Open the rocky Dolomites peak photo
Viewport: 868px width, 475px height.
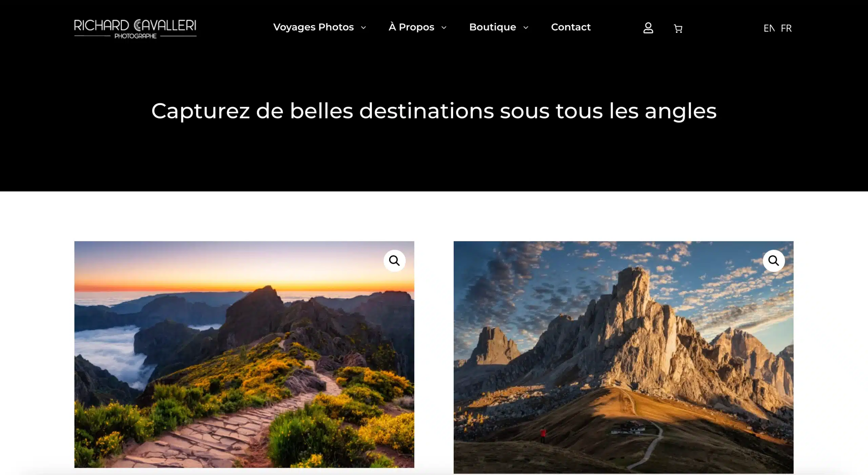[623, 357]
